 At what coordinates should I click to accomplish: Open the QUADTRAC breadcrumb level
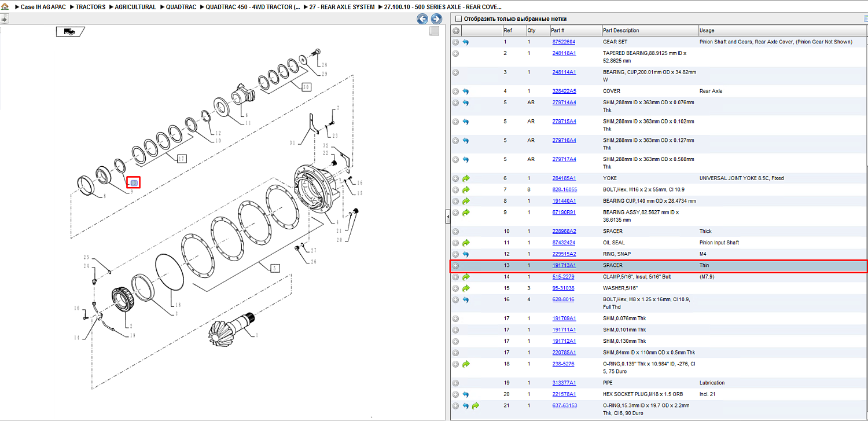(181, 7)
